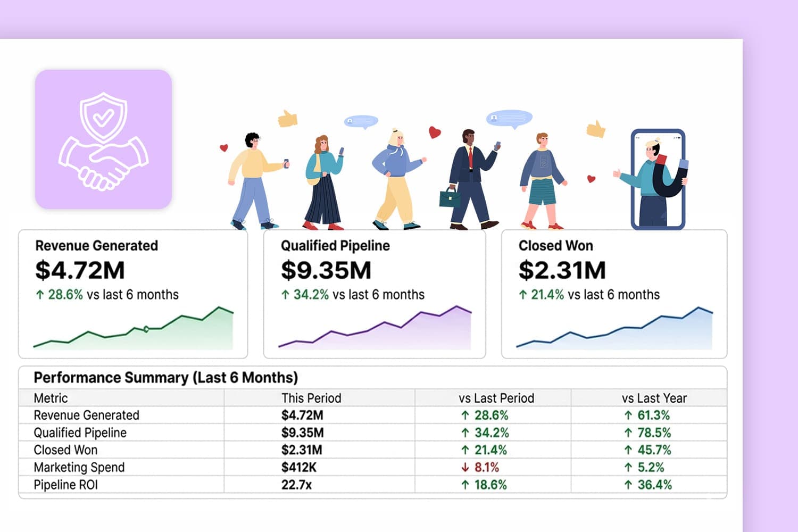Click the blue chat bubble above blonde woman

point(361,122)
